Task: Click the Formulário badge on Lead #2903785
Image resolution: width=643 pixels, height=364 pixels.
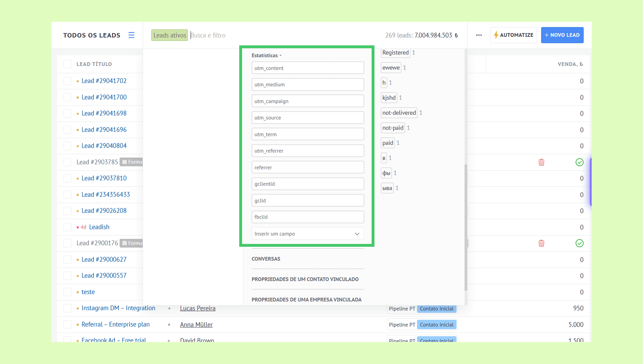Action: tap(132, 162)
